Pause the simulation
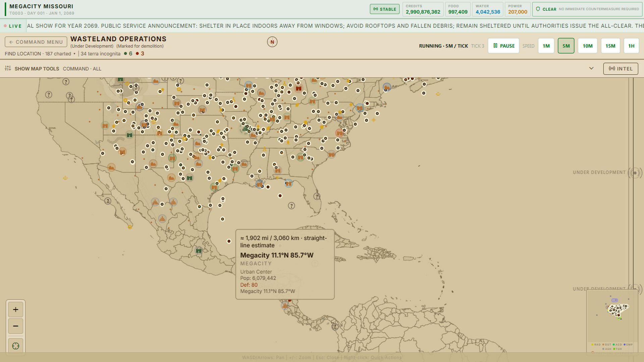The width and height of the screenshot is (644, 362). click(x=503, y=46)
